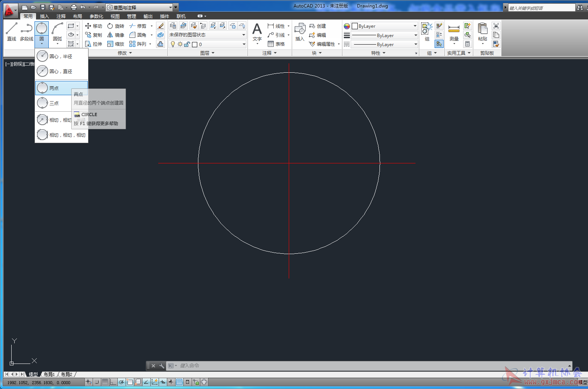Click the Linear dimension (线性) tool
The height and width of the screenshot is (389, 588).
(276, 26)
